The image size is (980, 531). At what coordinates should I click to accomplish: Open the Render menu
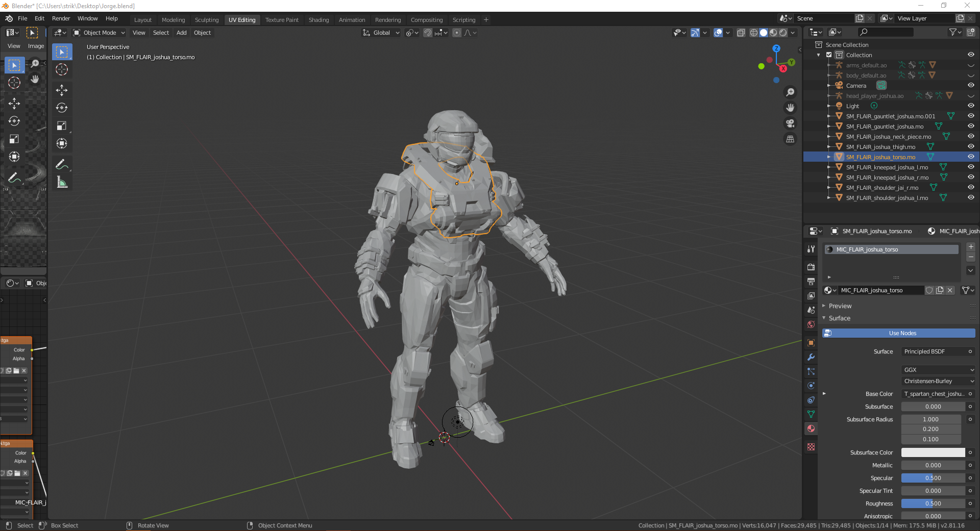coord(61,18)
